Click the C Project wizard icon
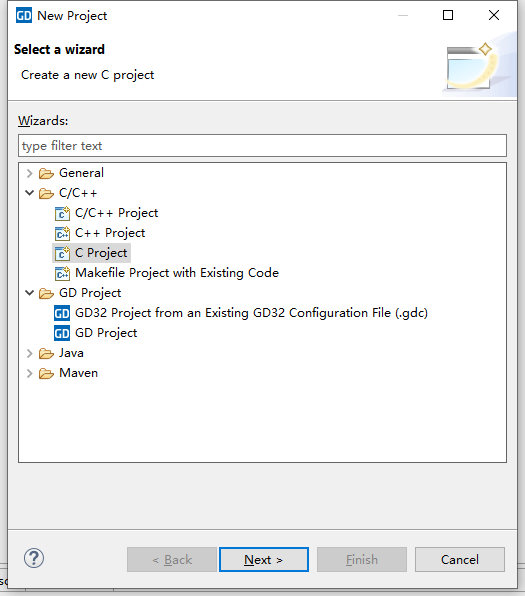 pos(62,253)
